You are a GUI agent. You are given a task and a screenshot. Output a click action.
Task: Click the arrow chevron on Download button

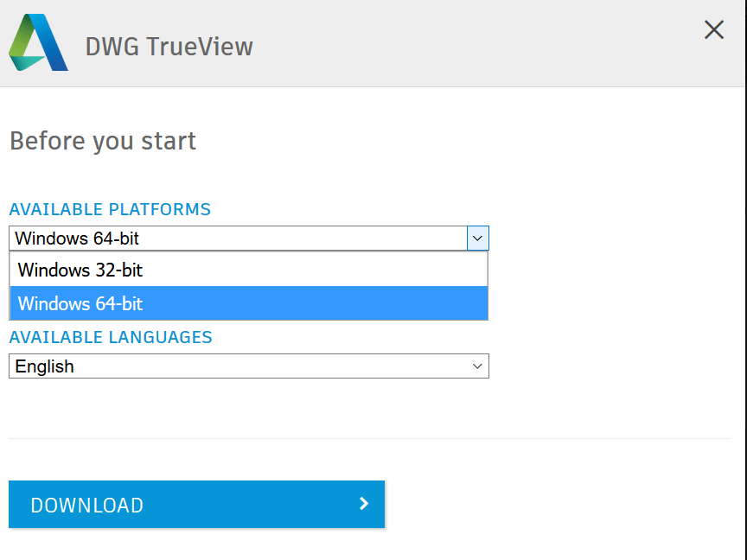[x=364, y=504]
